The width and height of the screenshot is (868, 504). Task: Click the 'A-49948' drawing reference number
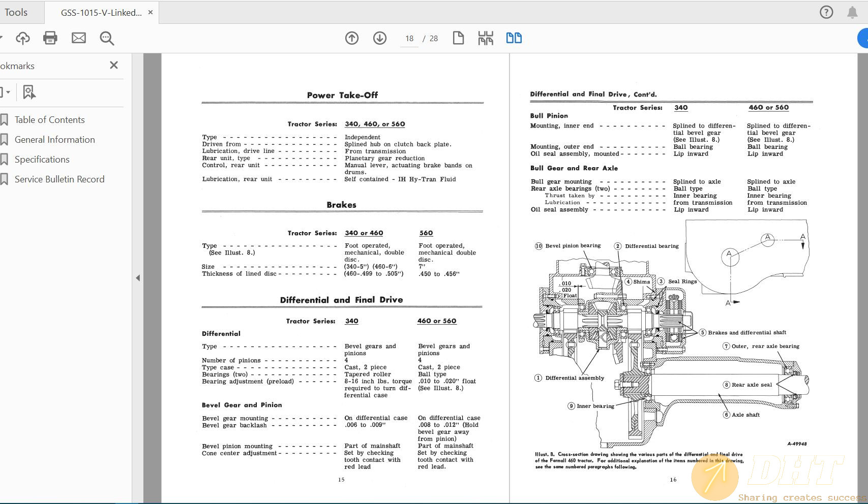point(797,444)
